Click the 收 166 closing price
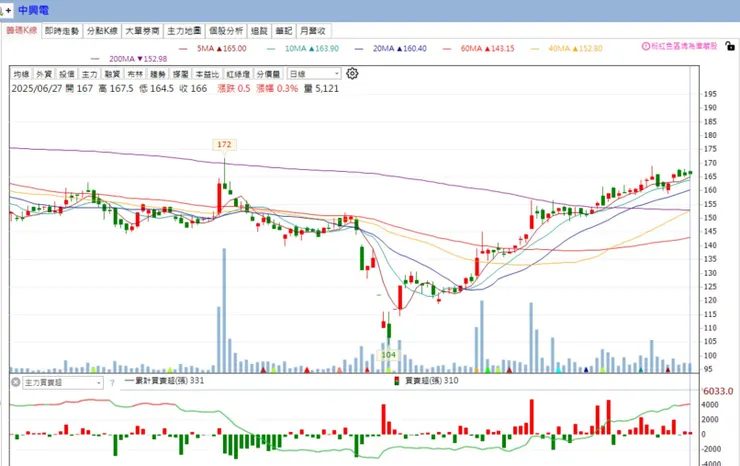Viewport: 740px width, 466px height. click(193, 88)
